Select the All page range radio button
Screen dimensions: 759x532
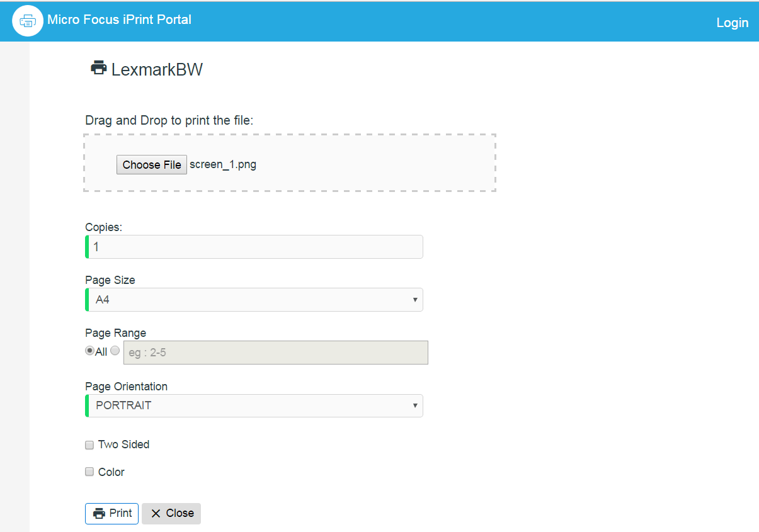coord(90,351)
